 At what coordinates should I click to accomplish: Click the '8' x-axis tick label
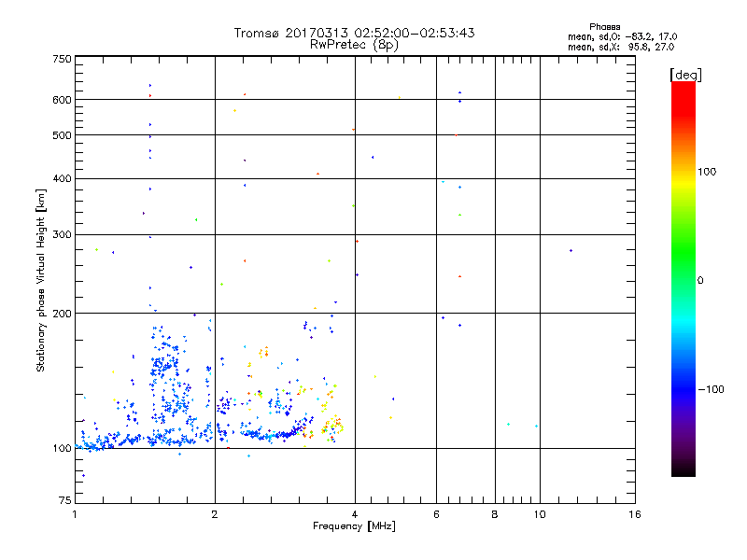(x=495, y=514)
